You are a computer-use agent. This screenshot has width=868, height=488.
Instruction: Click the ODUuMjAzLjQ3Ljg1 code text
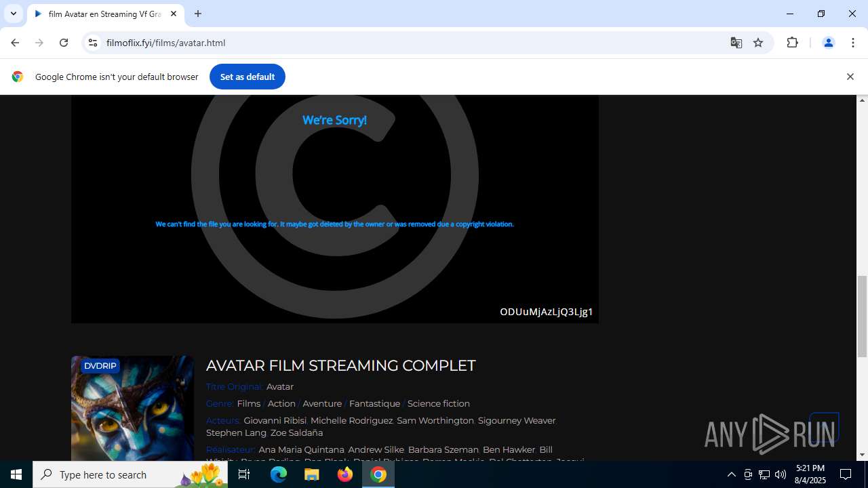click(x=547, y=312)
